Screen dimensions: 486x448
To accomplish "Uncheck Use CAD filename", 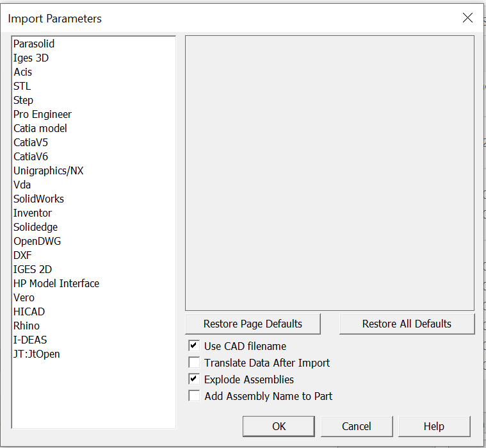I will 194,345.
